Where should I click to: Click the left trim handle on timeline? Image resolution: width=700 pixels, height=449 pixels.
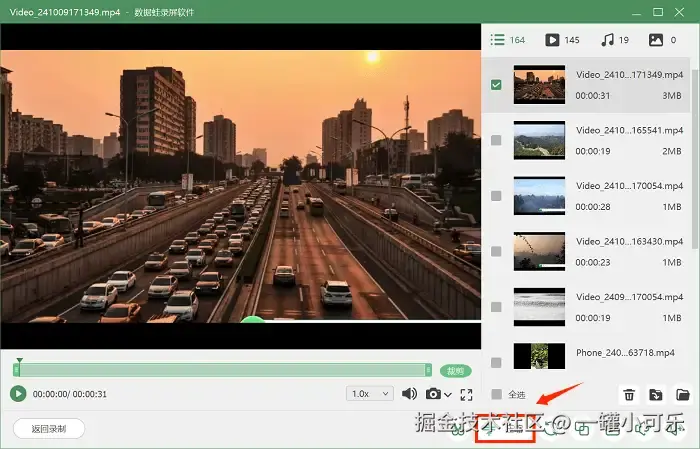point(17,370)
